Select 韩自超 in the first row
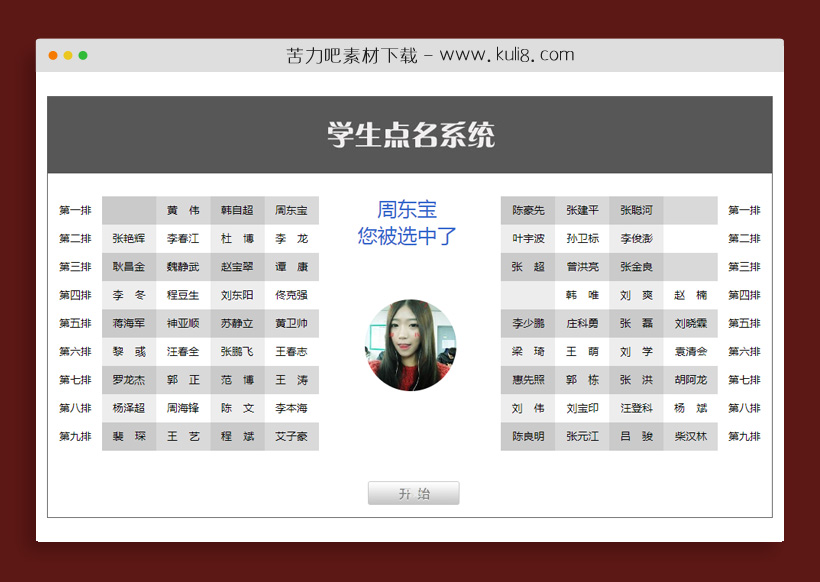This screenshot has height=582, width=820. tap(235, 210)
